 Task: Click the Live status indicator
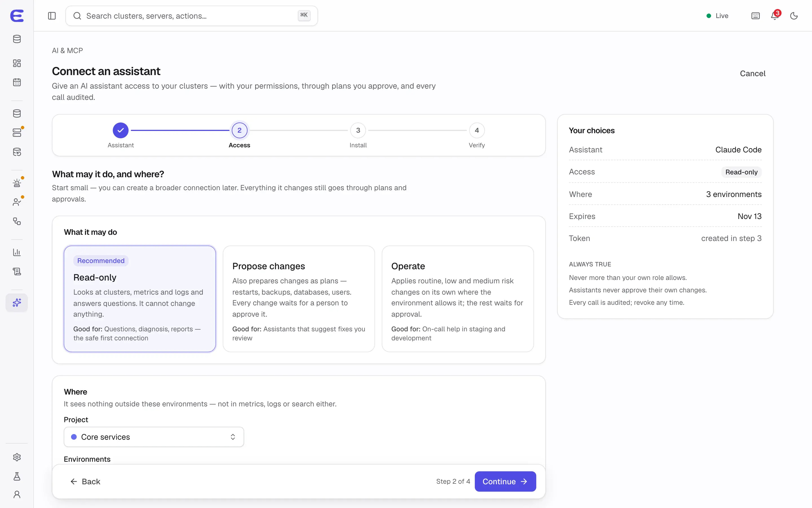[717, 16]
